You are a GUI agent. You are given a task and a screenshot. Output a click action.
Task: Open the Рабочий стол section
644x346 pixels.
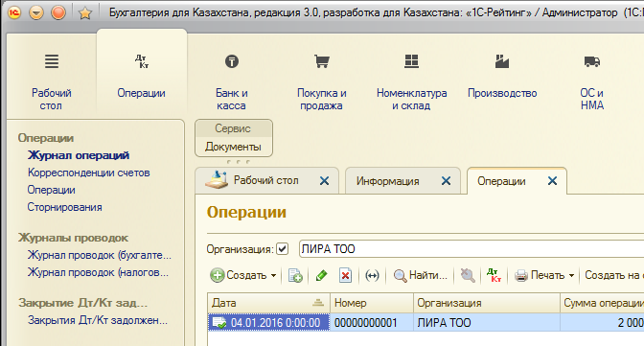(x=52, y=82)
